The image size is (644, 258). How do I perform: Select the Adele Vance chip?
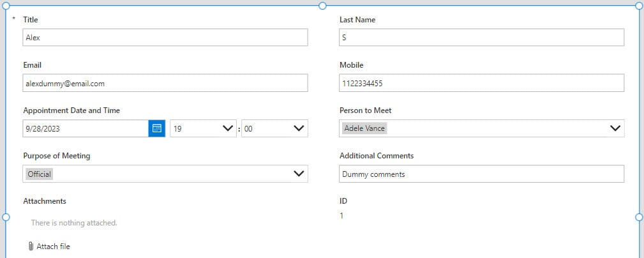[364, 128]
